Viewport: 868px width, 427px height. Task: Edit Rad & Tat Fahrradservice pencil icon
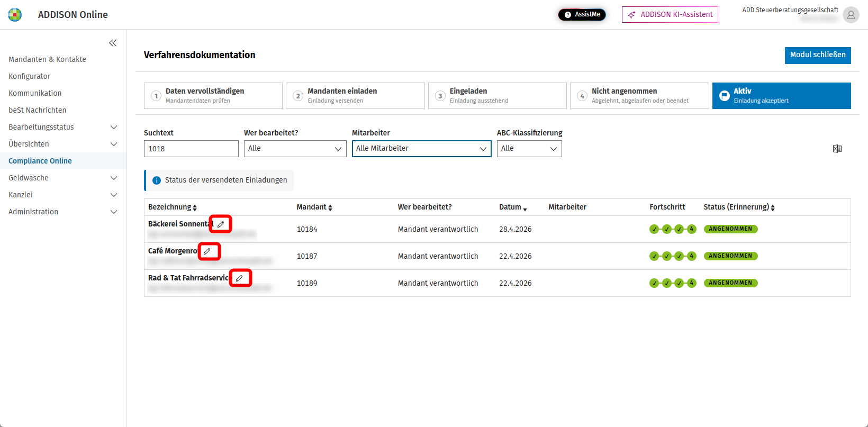point(239,278)
